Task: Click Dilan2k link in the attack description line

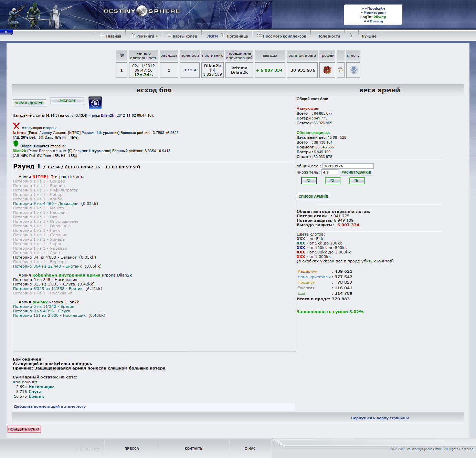Action: point(107,115)
